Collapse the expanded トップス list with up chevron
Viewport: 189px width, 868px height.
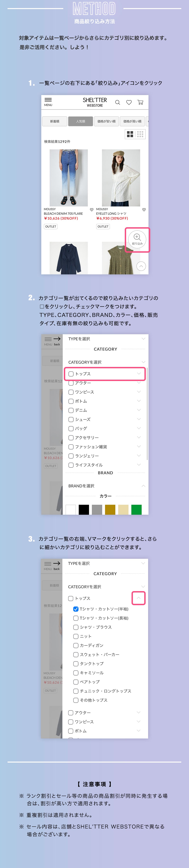coord(138,598)
